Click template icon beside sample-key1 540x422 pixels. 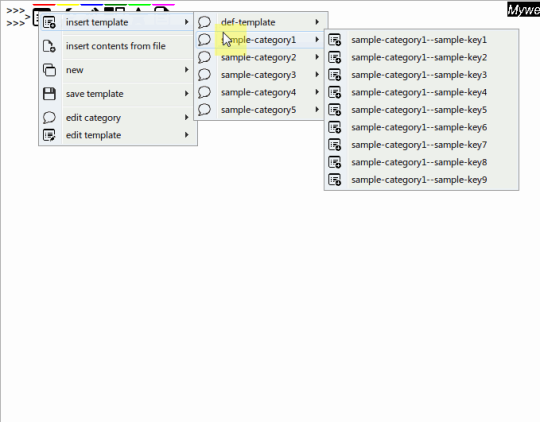tap(334, 40)
